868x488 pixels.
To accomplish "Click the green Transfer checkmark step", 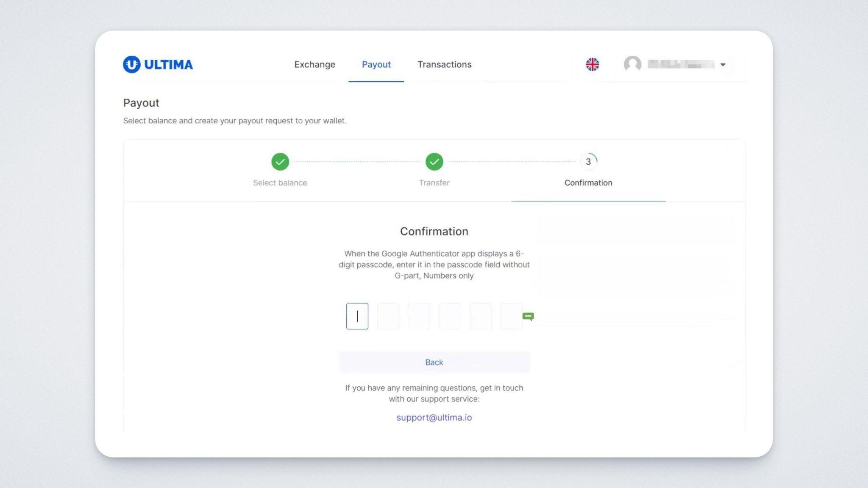I will [434, 161].
